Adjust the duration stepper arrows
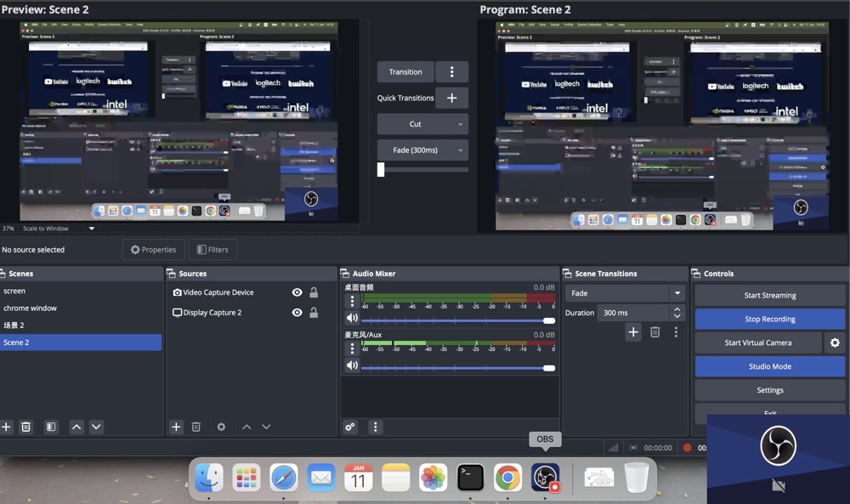Viewport: 850px width, 504px height. click(677, 313)
